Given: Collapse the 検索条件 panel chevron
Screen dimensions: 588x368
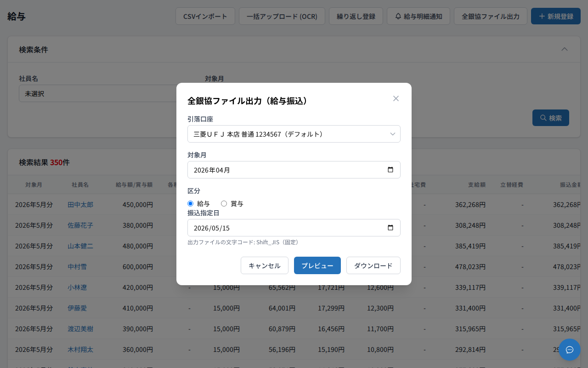Looking at the screenshot, I should [x=565, y=49].
